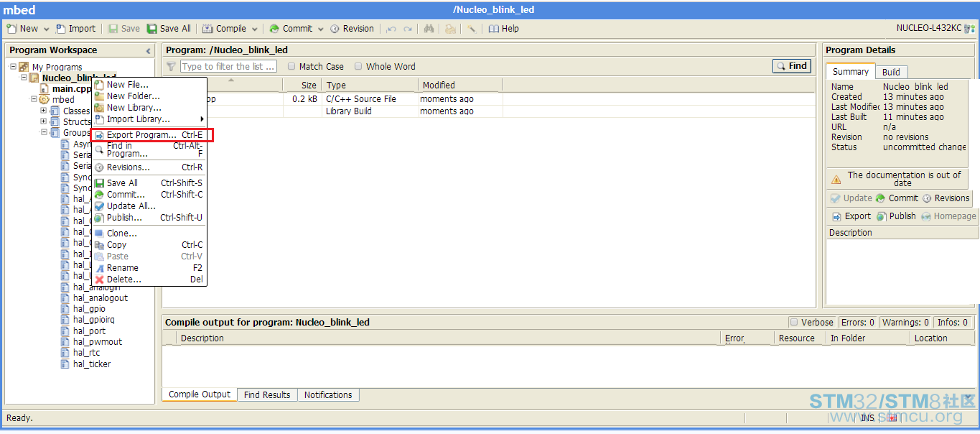Select main.cpp in the workspace tree
Screen dimensions: 980x434
pos(72,89)
